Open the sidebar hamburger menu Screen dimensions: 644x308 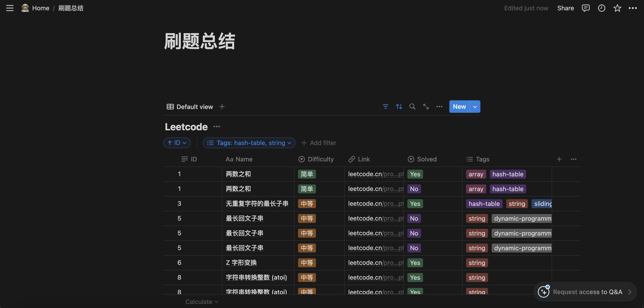10,8
